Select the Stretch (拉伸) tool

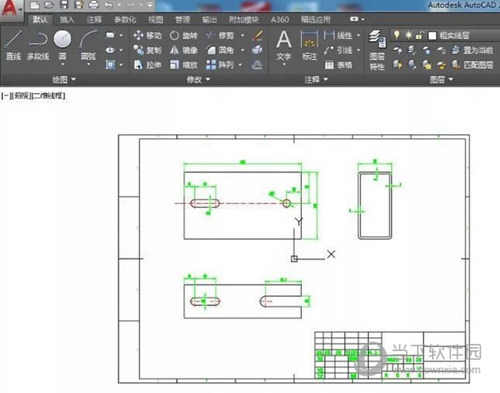tap(147, 65)
